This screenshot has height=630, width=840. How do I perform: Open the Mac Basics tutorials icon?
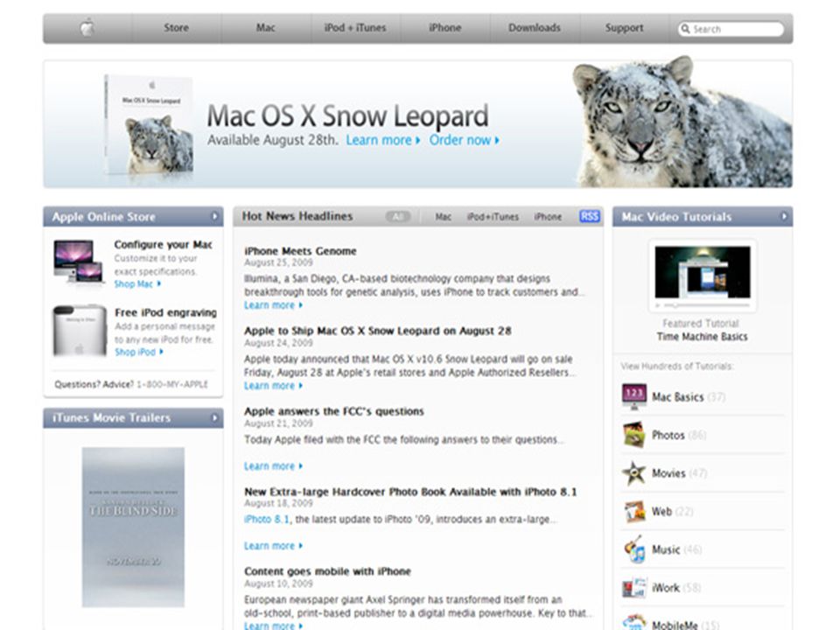[x=633, y=396]
